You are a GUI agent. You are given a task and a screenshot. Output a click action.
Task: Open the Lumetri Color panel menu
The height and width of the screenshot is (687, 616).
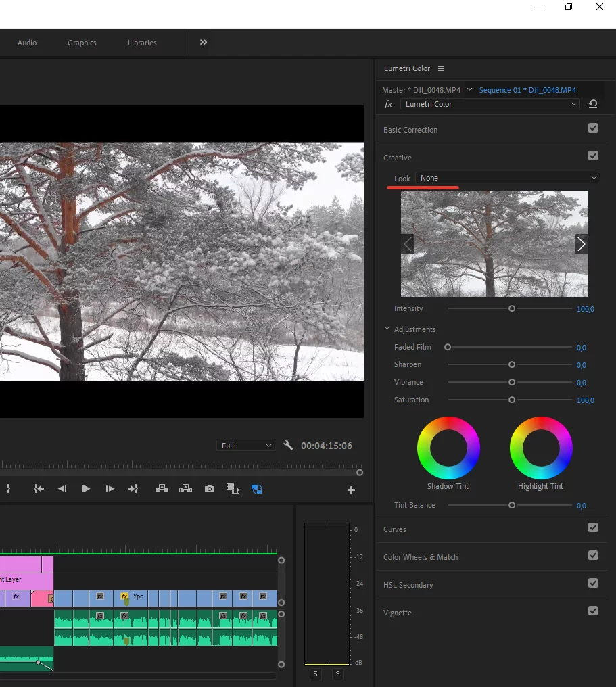click(x=441, y=68)
